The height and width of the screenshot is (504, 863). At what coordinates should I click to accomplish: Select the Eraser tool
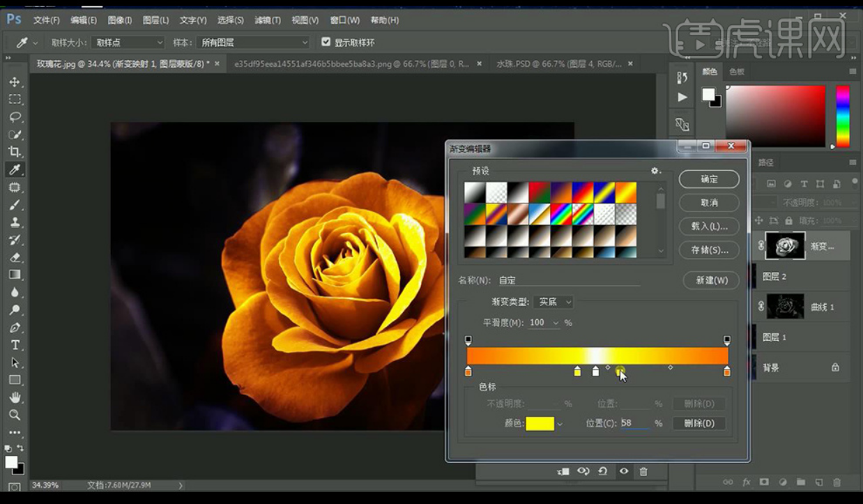[15, 257]
